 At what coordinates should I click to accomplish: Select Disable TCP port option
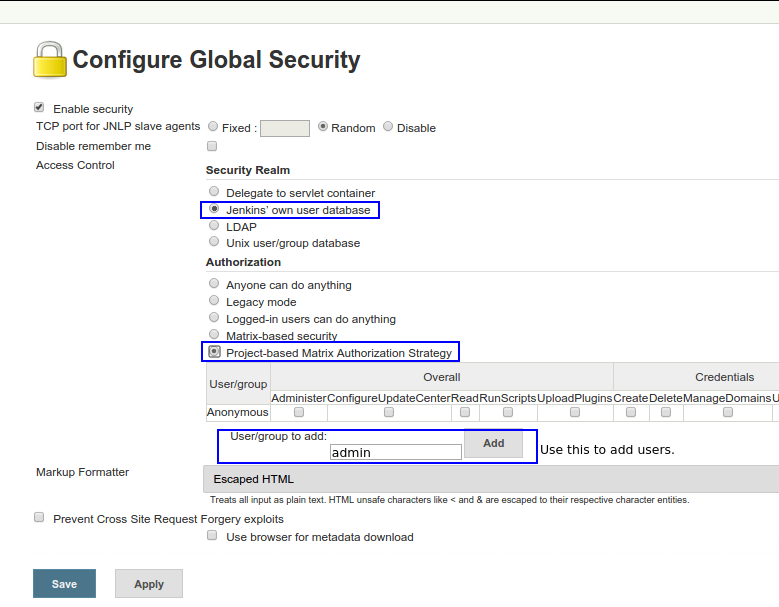point(388,126)
